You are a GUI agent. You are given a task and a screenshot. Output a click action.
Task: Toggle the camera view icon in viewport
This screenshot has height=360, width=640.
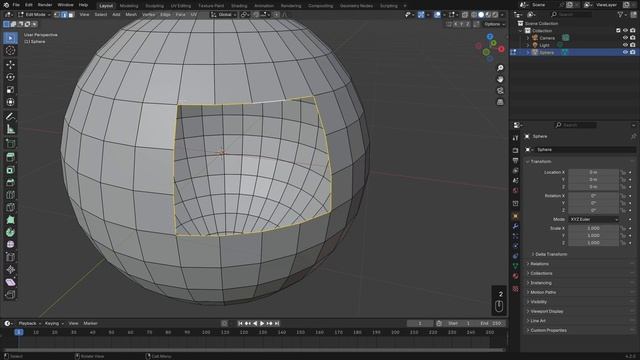tap(500, 91)
